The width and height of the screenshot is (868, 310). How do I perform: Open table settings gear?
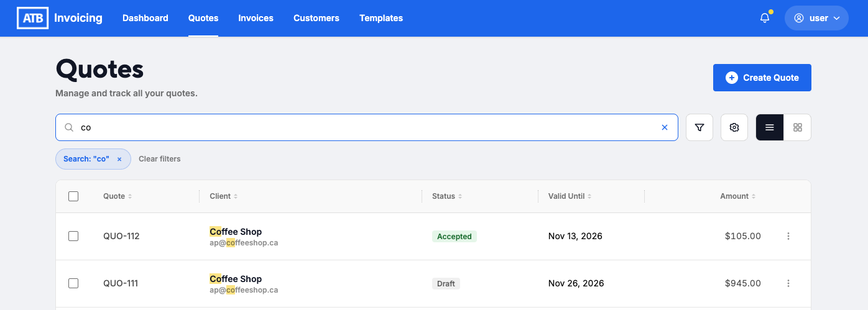(x=734, y=127)
